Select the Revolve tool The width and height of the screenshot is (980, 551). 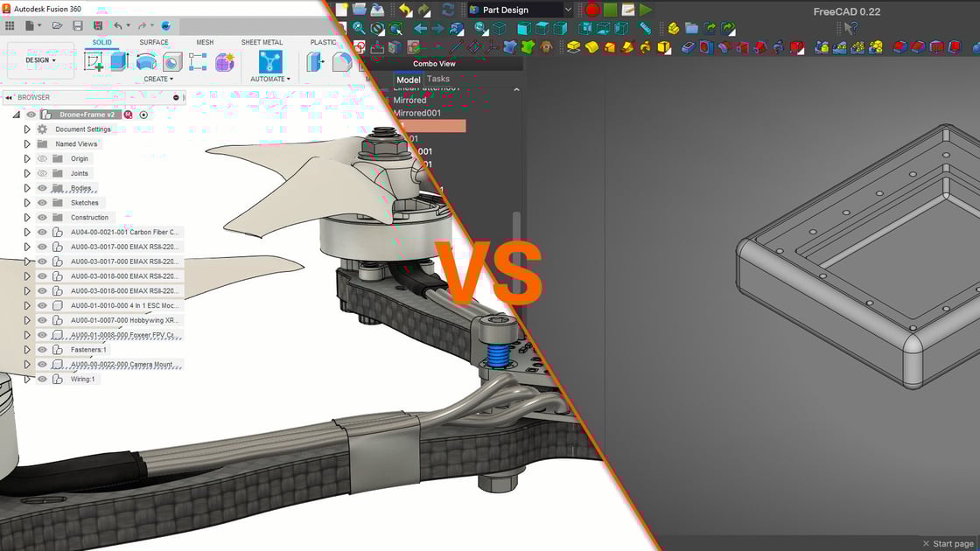tap(146, 63)
